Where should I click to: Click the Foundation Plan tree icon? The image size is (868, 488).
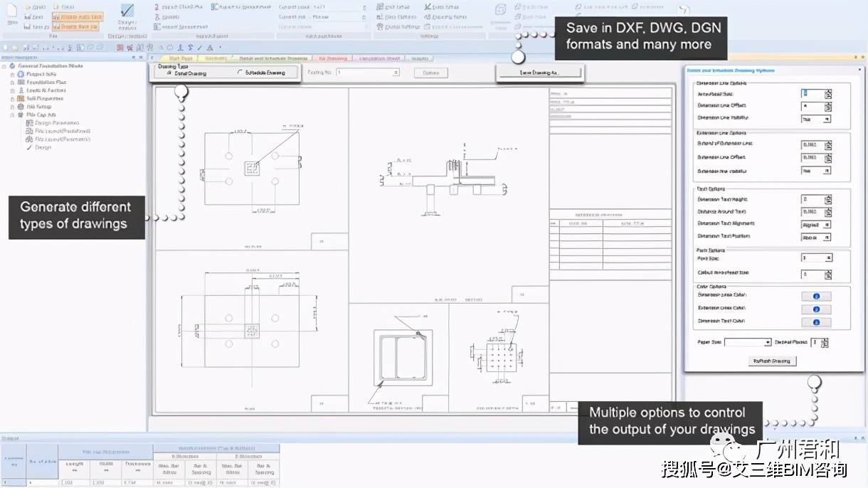[x=20, y=82]
